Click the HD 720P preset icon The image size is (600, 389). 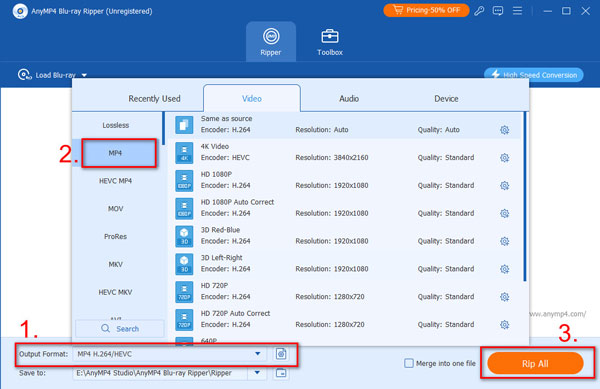click(x=184, y=292)
